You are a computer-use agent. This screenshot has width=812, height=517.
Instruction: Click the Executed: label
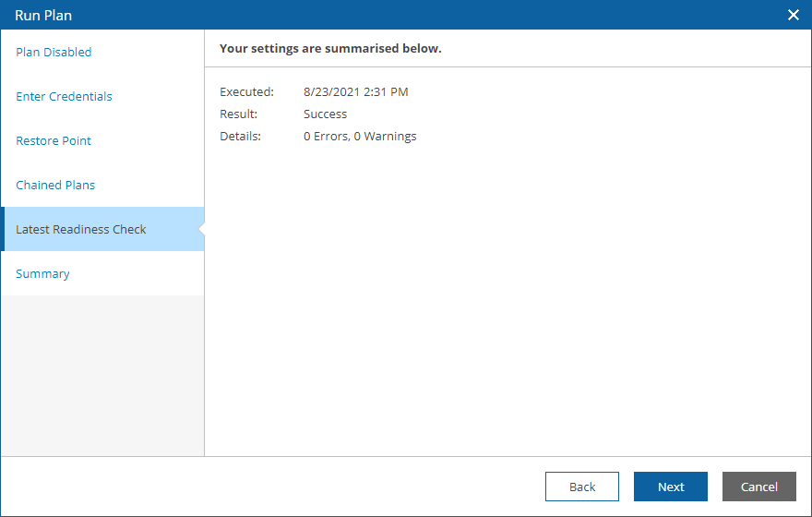(246, 91)
